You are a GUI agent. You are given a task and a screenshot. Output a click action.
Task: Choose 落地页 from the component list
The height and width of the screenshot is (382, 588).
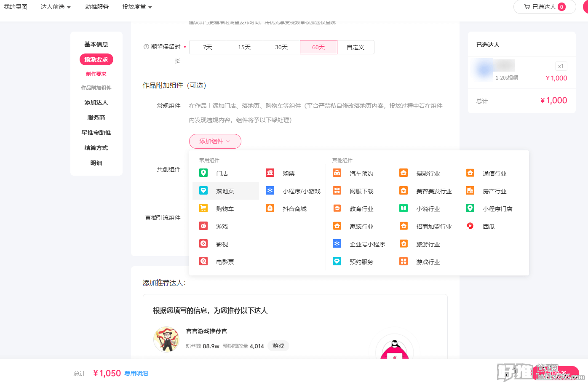[x=225, y=191]
